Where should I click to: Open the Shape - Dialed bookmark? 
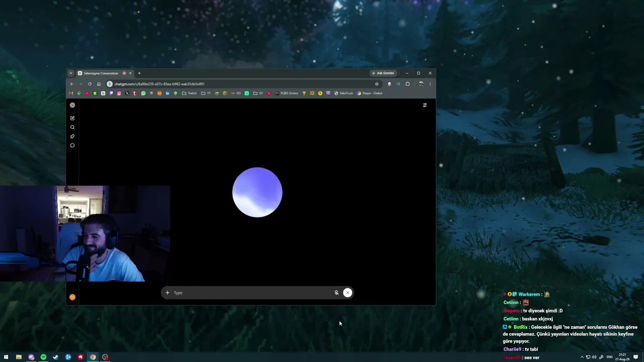369,94
